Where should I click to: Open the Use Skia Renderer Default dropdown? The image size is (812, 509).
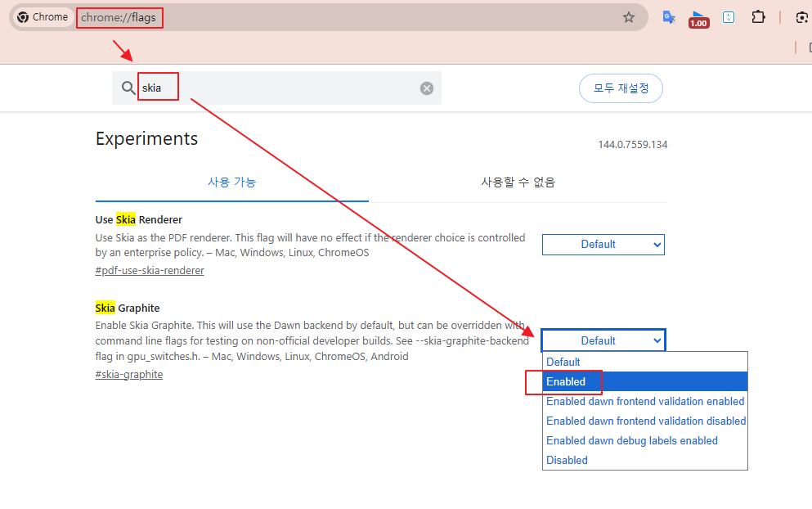(x=603, y=245)
